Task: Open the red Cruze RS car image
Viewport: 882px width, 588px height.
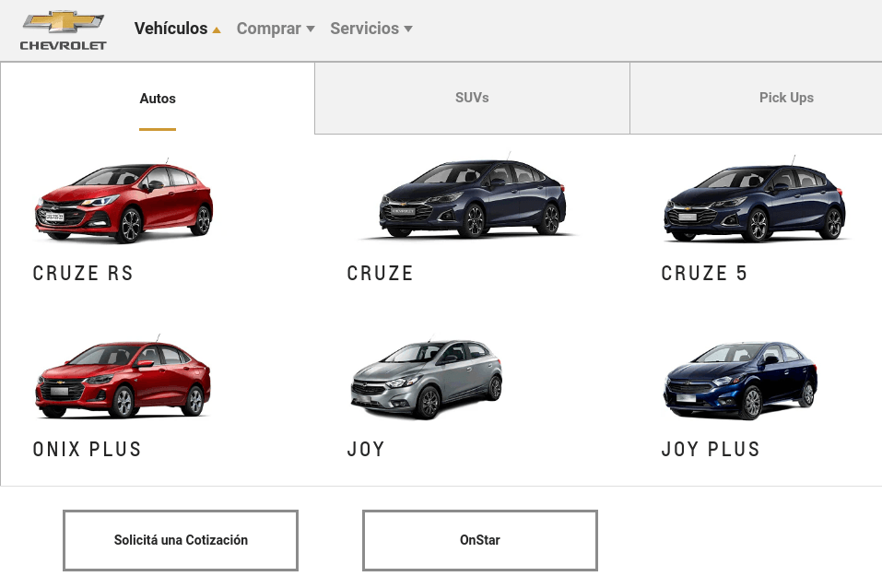Action: (123, 202)
